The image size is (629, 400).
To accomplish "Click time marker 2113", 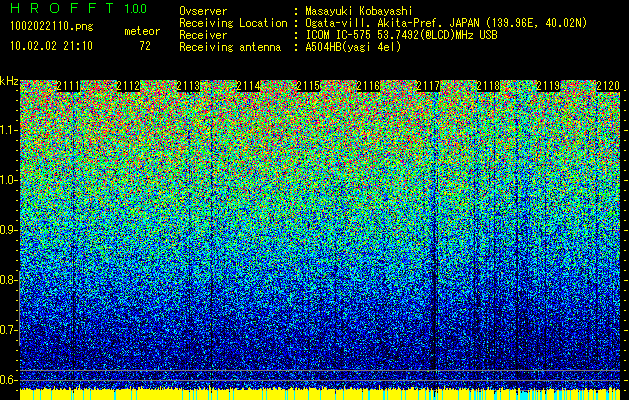I will (x=188, y=86).
